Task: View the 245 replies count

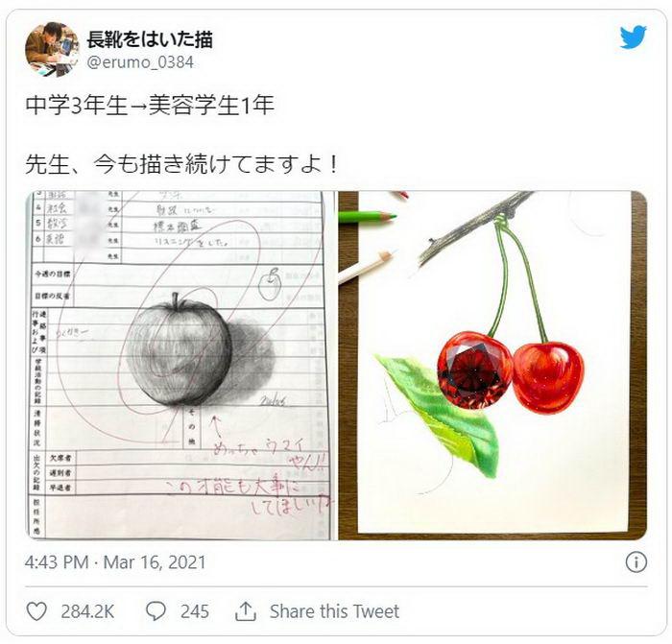Action: coord(195,611)
